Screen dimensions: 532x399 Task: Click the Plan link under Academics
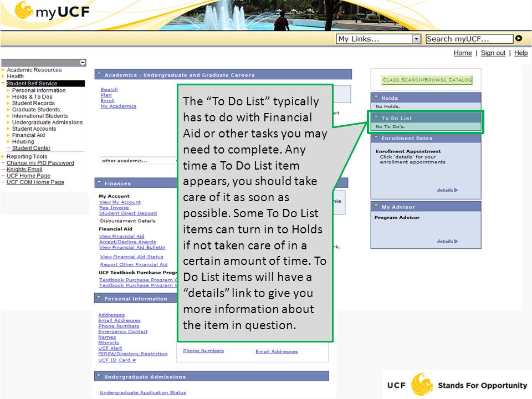click(106, 95)
